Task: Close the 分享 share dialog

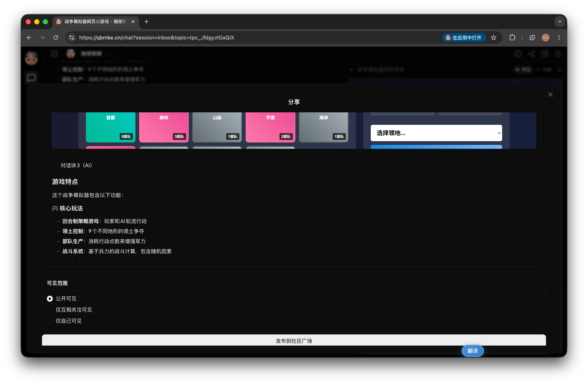Action: 550,94
